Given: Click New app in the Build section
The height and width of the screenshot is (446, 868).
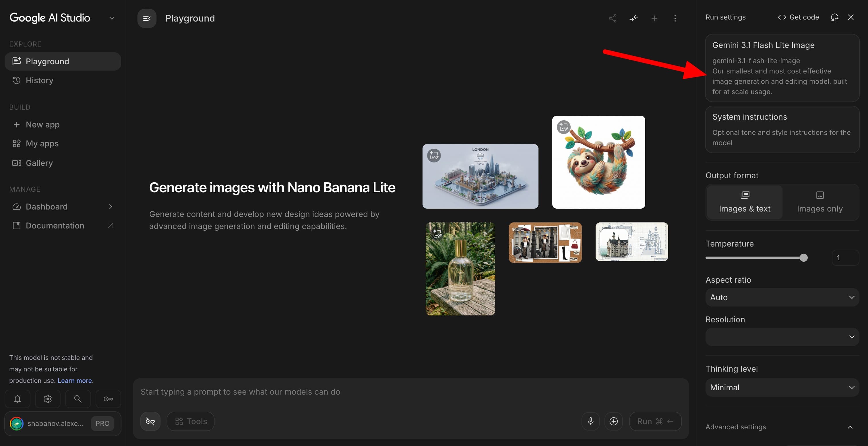Looking at the screenshot, I should point(63,124).
